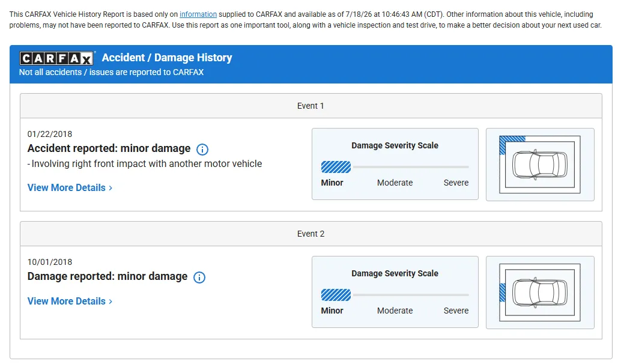Click the 'Moderate' label in Event 1

pos(395,183)
